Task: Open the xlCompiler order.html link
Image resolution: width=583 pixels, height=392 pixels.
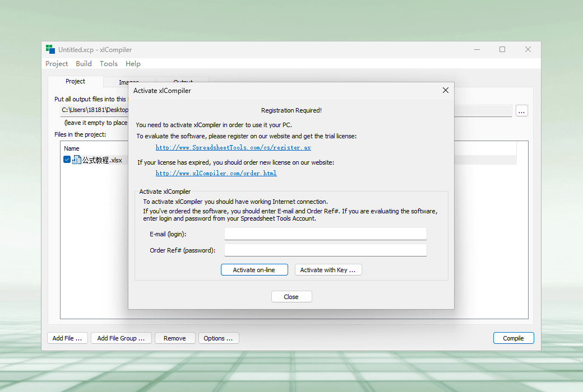Action: (216, 173)
